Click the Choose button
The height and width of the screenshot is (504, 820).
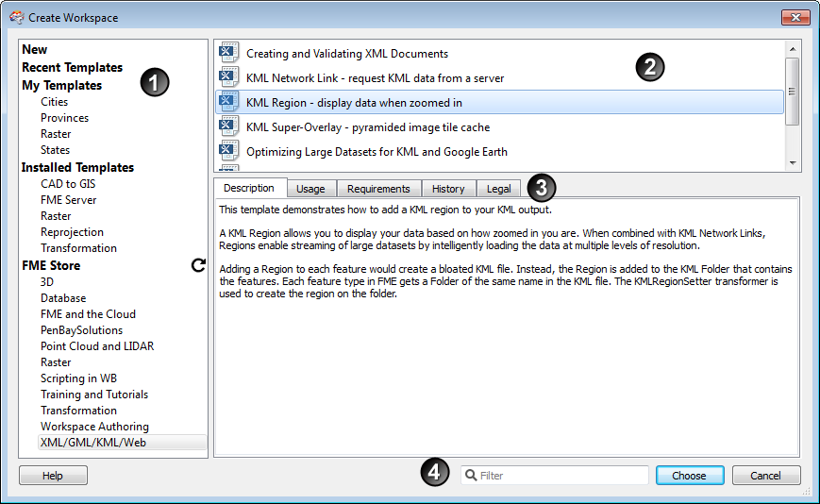point(689,476)
